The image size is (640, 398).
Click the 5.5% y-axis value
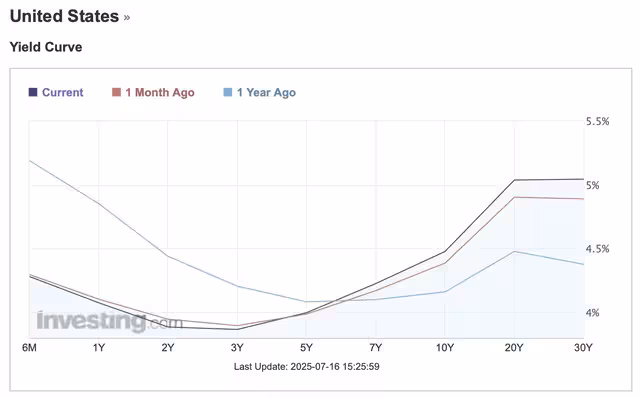[598, 121]
